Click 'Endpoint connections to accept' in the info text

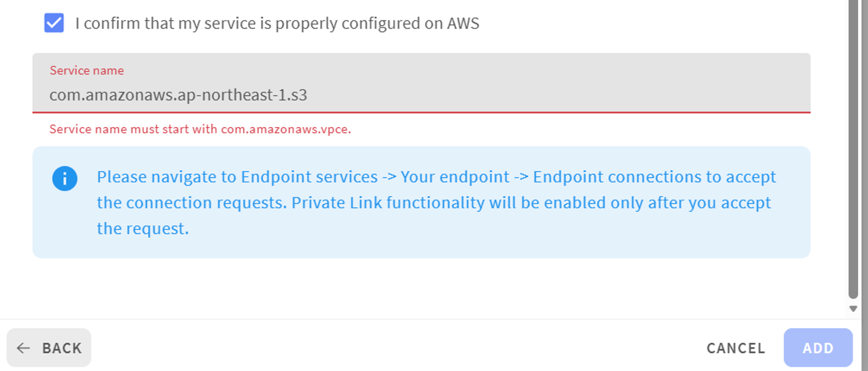point(654,177)
